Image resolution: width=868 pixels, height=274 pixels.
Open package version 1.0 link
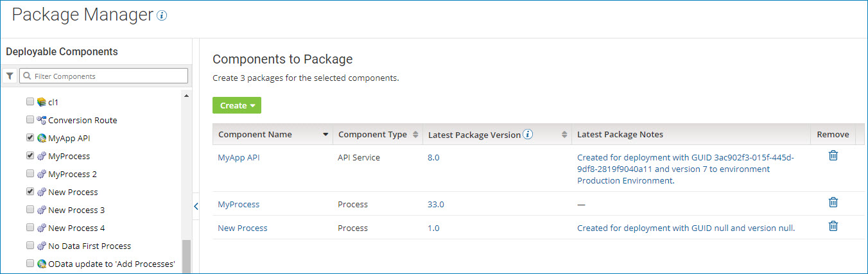pyautogui.click(x=433, y=228)
